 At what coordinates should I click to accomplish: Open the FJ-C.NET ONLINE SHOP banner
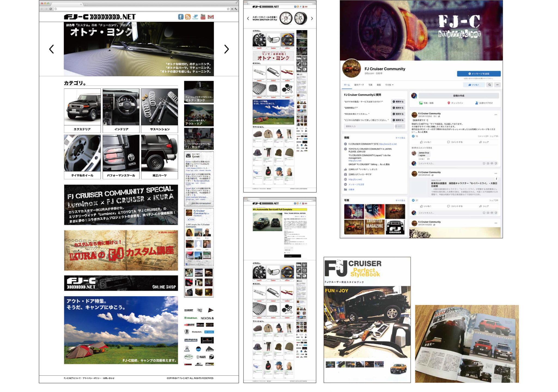(121, 283)
